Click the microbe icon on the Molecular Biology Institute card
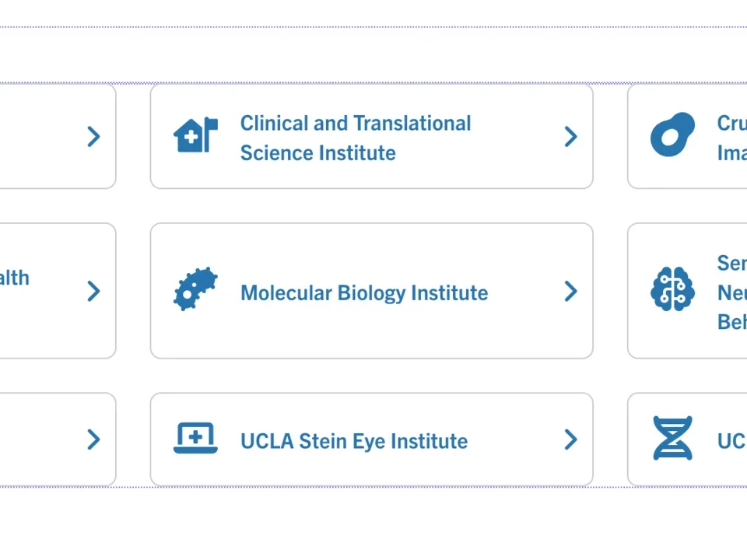 195,290
